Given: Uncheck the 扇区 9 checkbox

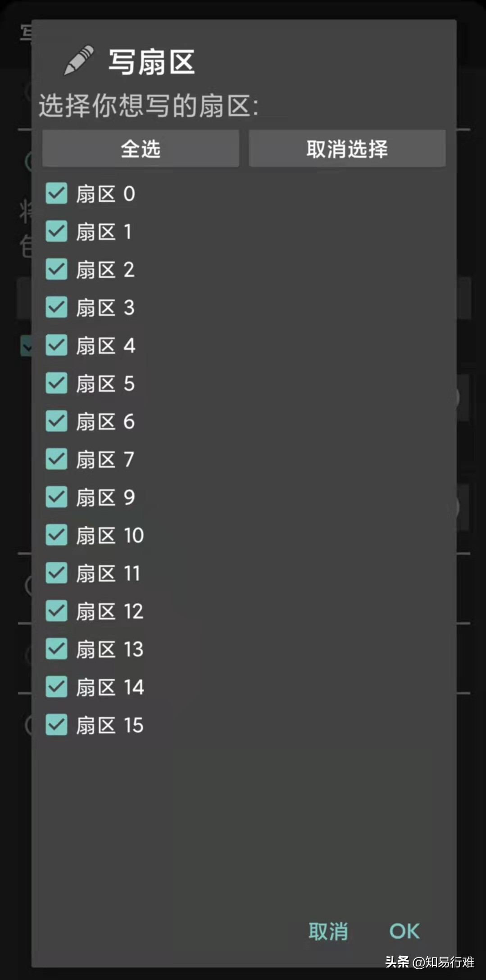Looking at the screenshot, I should (x=57, y=497).
